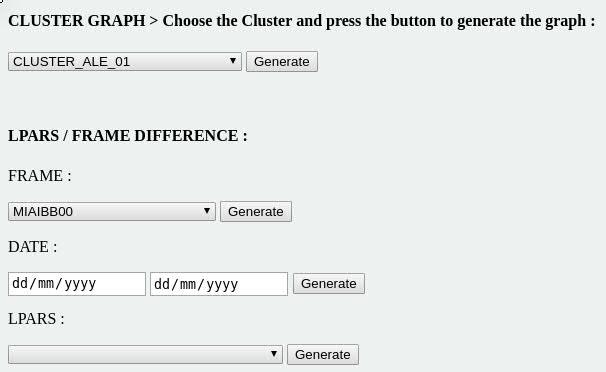Select the mm segment of the first date field
The width and height of the screenshot is (606, 372).
[46, 284]
